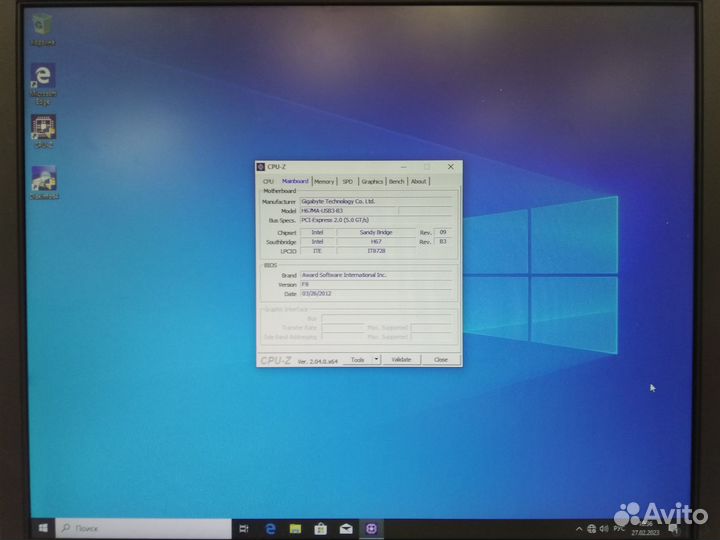Open the Recycle Bin desktop icon
Screen dimensions: 720x540
[43, 29]
